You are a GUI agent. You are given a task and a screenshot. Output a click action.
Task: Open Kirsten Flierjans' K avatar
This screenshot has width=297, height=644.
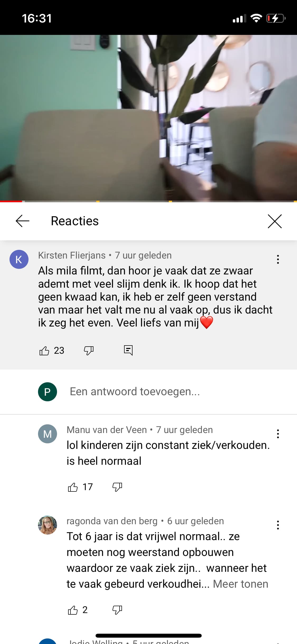click(x=19, y=259)
